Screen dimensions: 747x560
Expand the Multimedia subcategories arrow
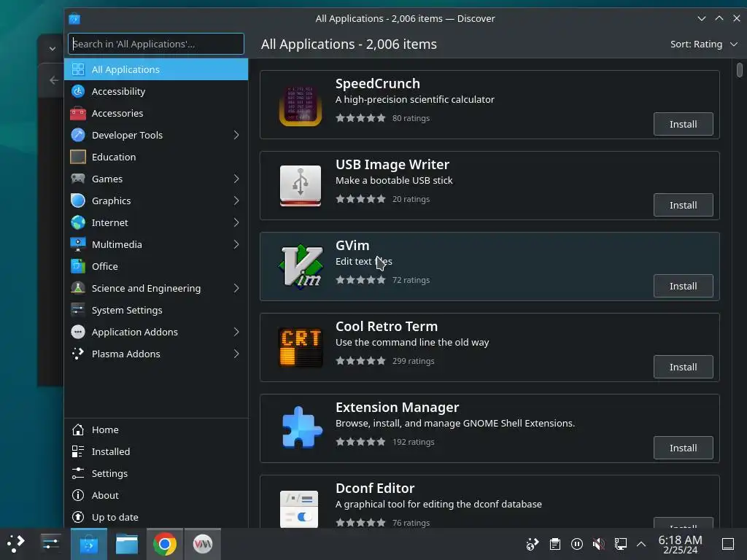coord(236,244)
